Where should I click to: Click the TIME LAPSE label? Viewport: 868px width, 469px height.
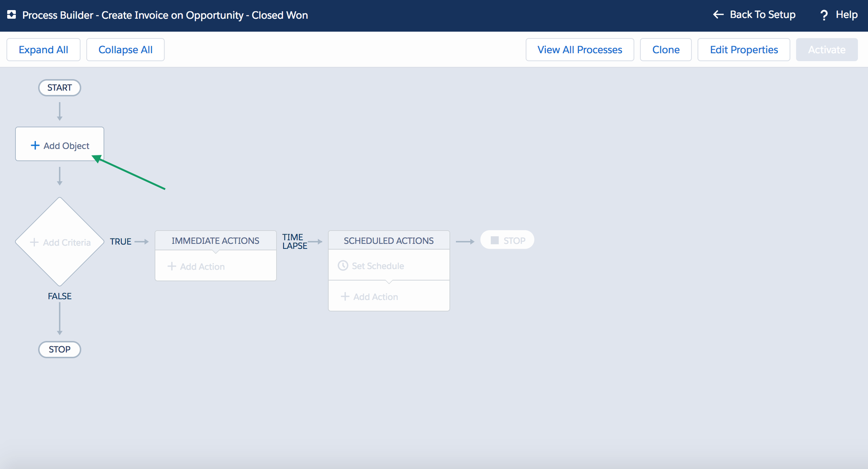[x=294, y=241]
